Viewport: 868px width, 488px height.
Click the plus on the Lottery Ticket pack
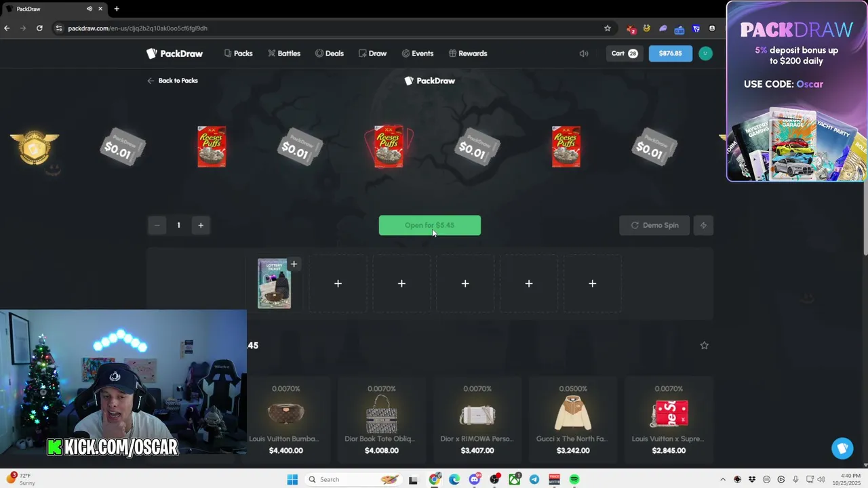click(294, 264)
